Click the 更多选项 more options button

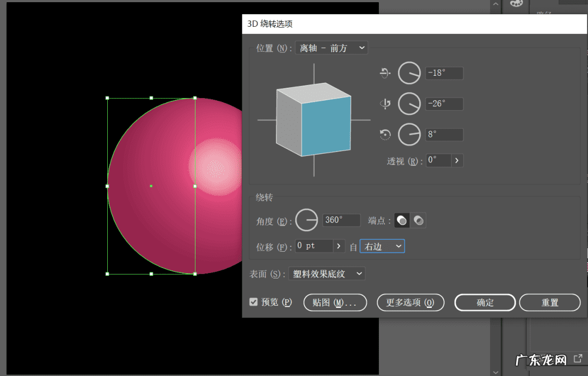pos(411,302)
